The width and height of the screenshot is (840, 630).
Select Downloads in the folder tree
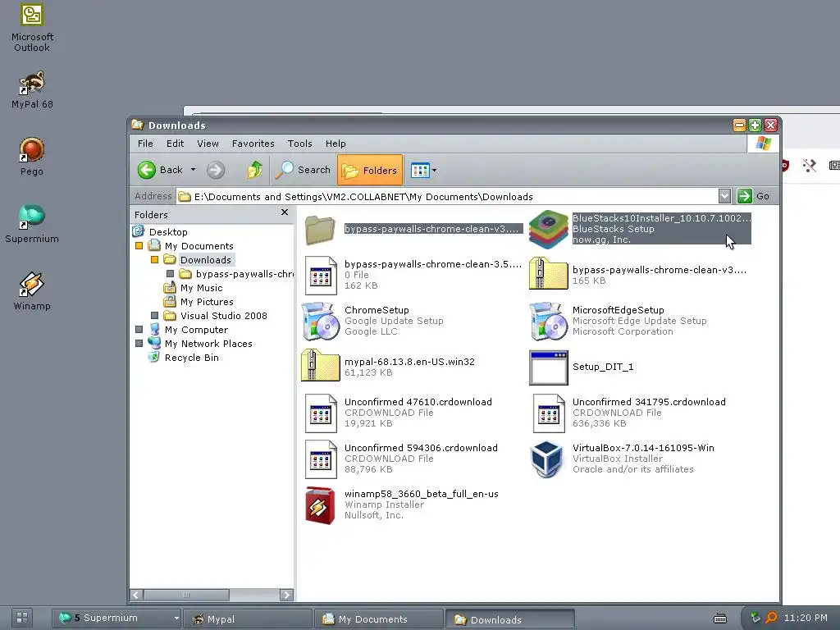pyautogui.click(x=206, y=260)
